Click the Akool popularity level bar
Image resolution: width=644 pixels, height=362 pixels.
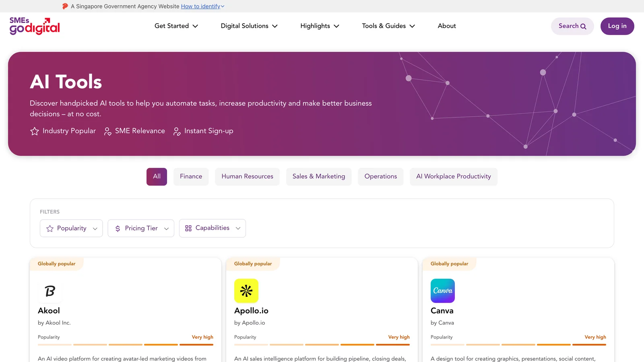coord(126,345)
